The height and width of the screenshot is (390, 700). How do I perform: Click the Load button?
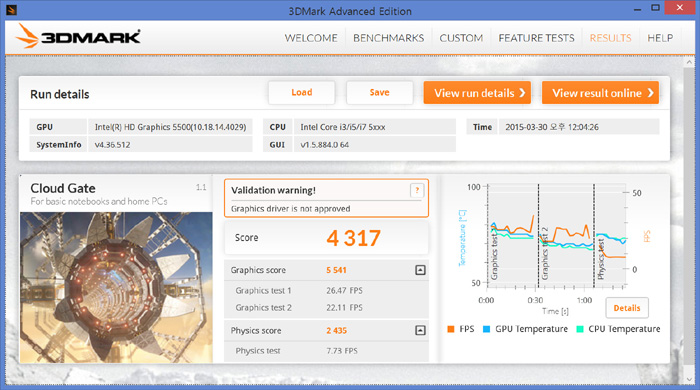pos(302,92)
